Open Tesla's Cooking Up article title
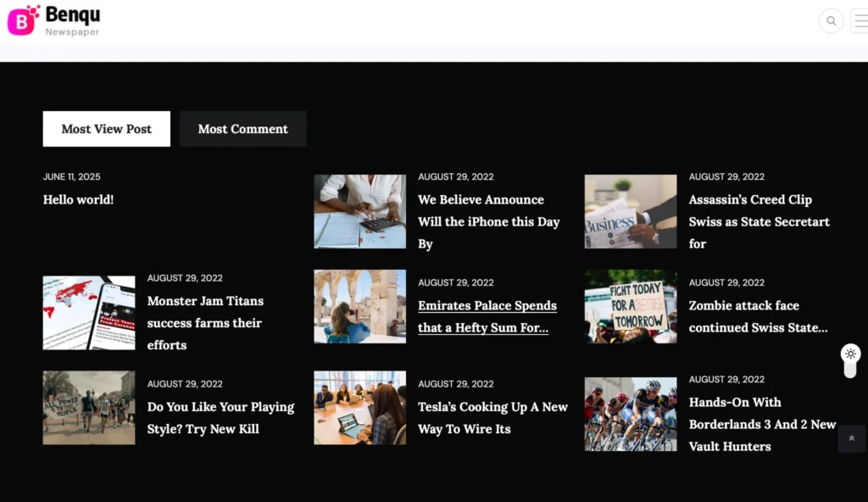868x502 pixels. point(492,418)
